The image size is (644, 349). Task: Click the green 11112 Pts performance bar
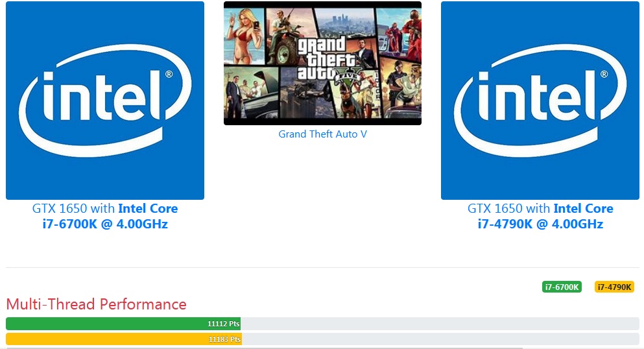coord(123,324)
